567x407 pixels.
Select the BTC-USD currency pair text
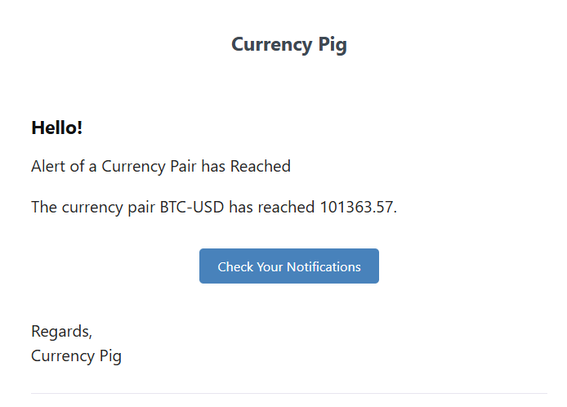coord(192,207)
